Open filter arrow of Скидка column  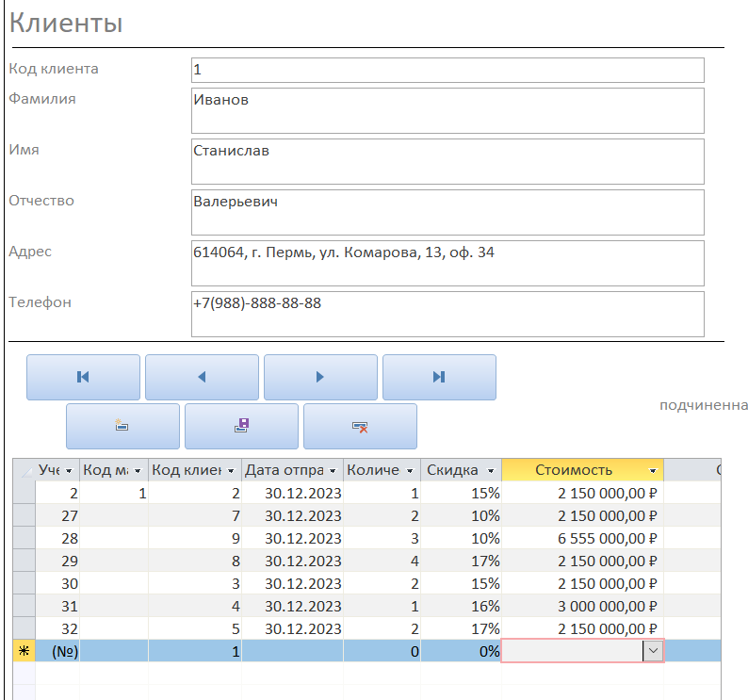(491, 471)
